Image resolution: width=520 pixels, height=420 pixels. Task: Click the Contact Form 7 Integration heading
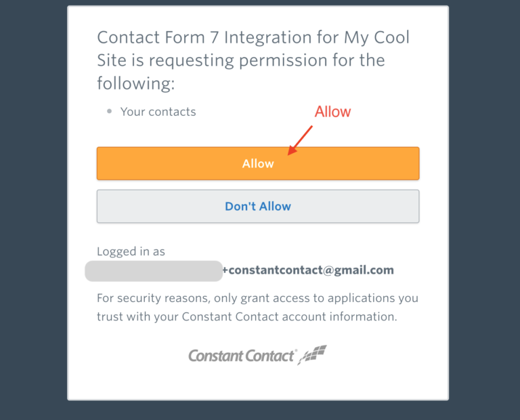[x=253, y=60]
